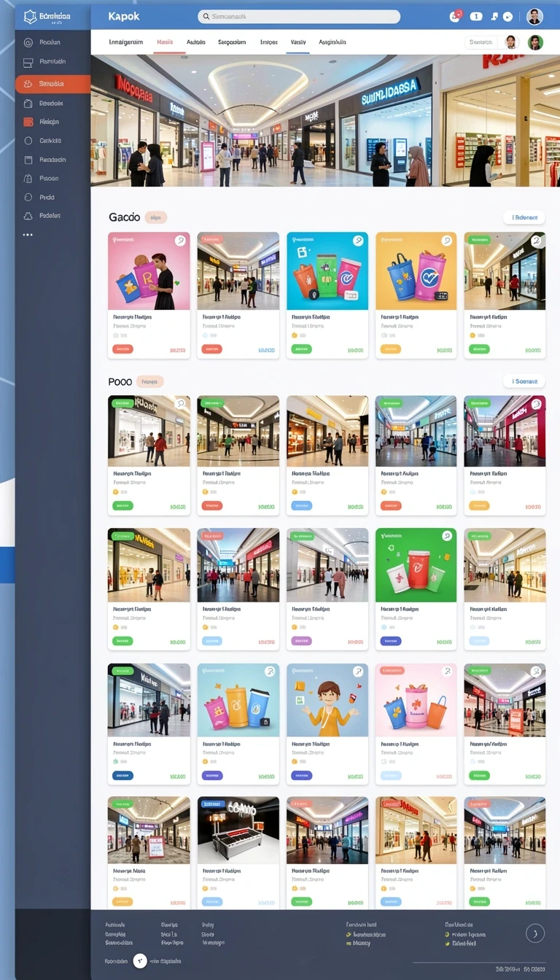
Task: Click the pink tag next to Pooo heading
Action: point(149,381)
